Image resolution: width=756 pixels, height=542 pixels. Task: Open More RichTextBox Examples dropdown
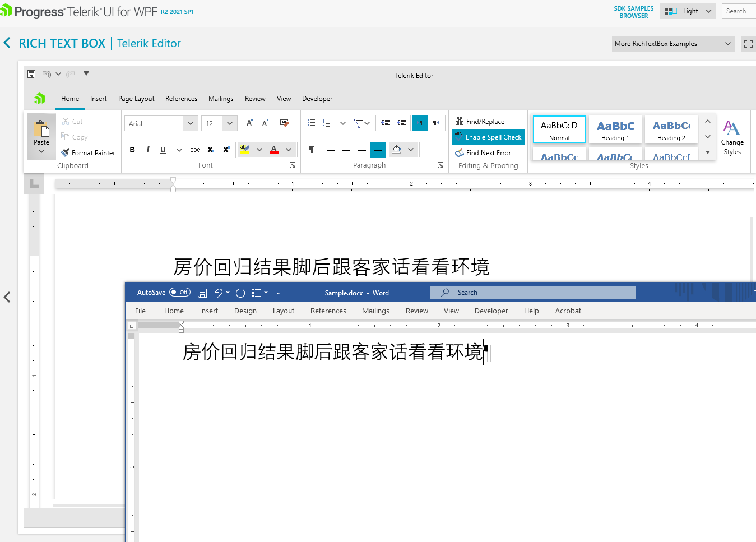[673, 44]
